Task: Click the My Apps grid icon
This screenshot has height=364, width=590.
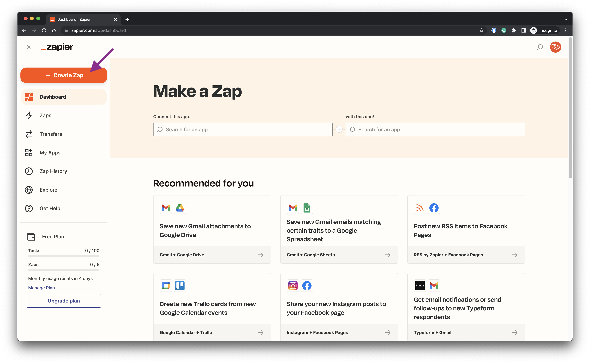Action: [x=29, y=153]
